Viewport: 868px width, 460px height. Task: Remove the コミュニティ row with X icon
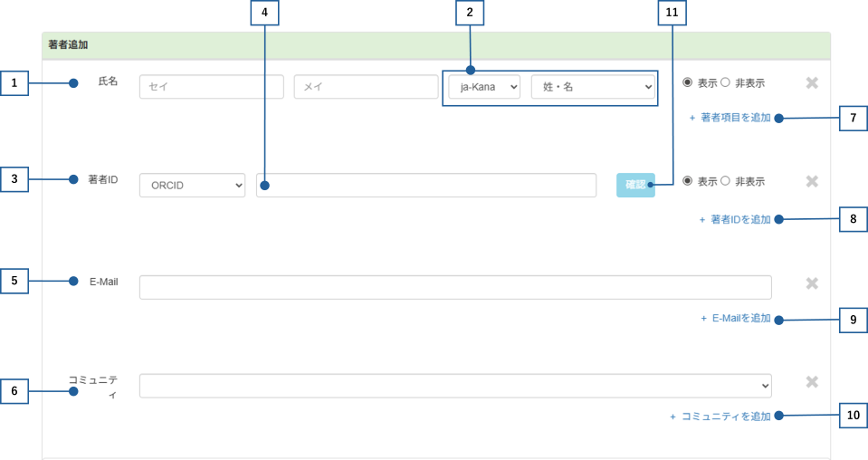click(x=812, y=382)
